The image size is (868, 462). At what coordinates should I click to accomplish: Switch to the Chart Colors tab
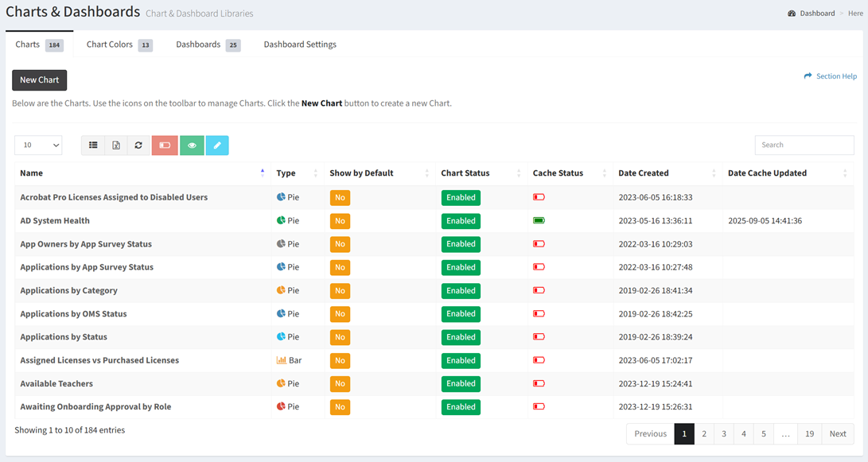pos(119,45)
